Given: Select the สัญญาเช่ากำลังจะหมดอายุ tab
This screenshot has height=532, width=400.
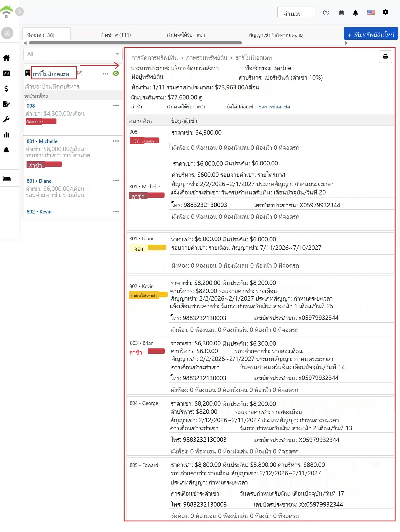Looking at the screenshot, I should coord(276,35).
